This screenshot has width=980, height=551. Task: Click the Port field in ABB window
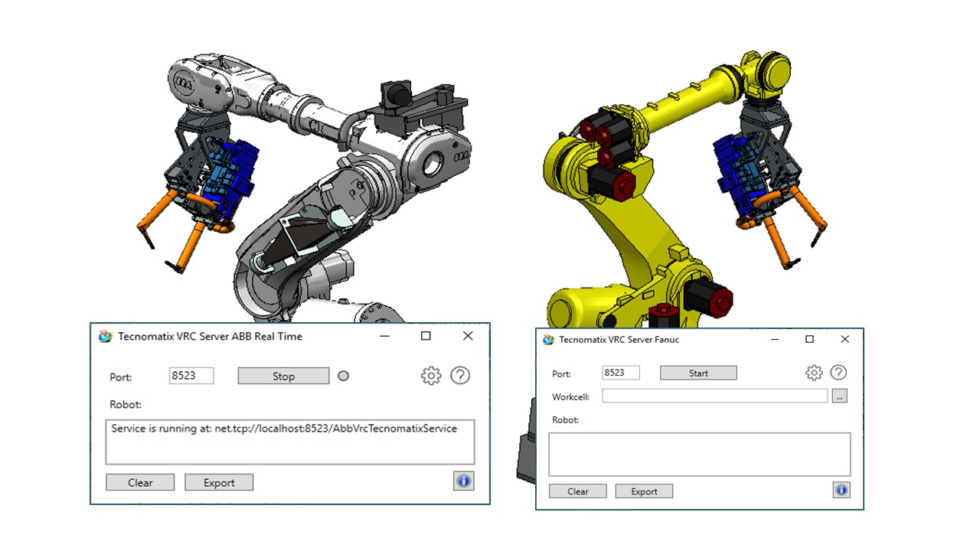(191, 376)
